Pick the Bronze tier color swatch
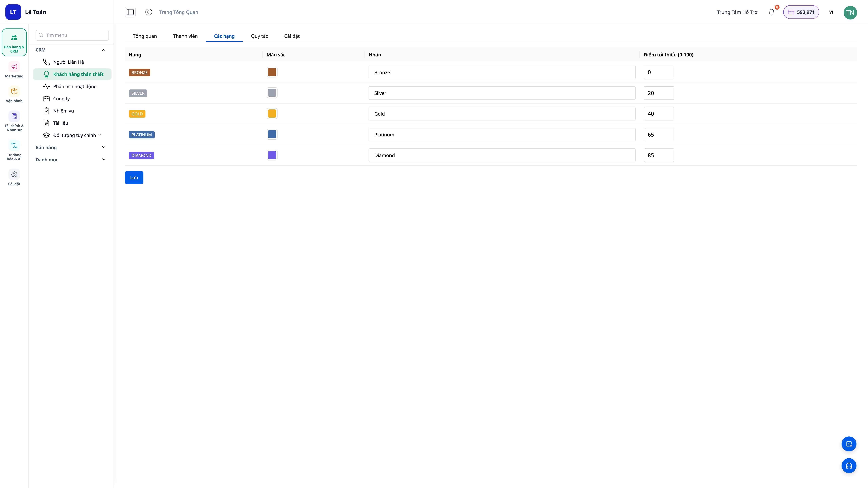Image resolution: width=868 pixels, height=488 pixels. pyautogui.click(x=272, y=72)
